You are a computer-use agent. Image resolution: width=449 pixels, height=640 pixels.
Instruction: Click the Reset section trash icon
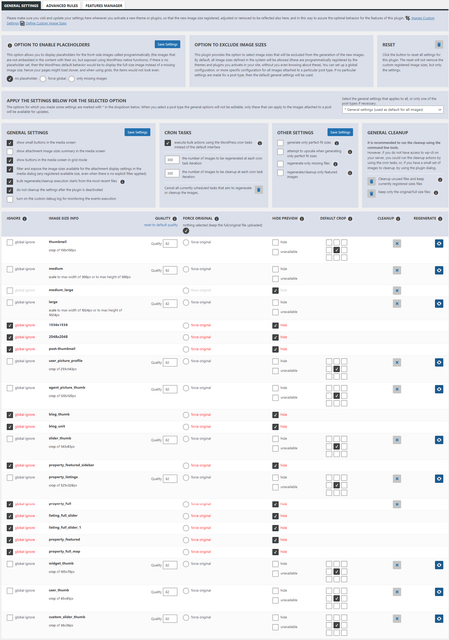tap(439, 44)
